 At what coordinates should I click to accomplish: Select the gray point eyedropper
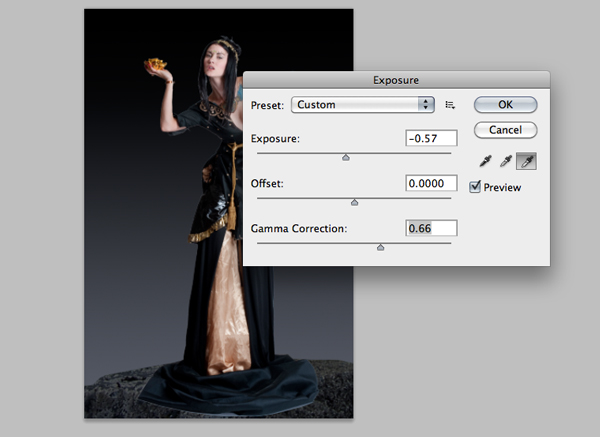[x=505, y=161]
